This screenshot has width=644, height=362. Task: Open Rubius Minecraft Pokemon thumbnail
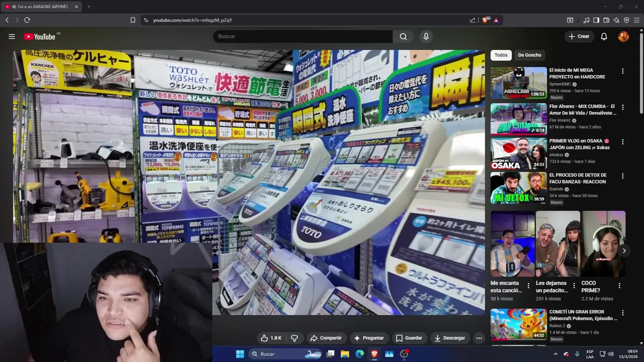coord(518,324)
